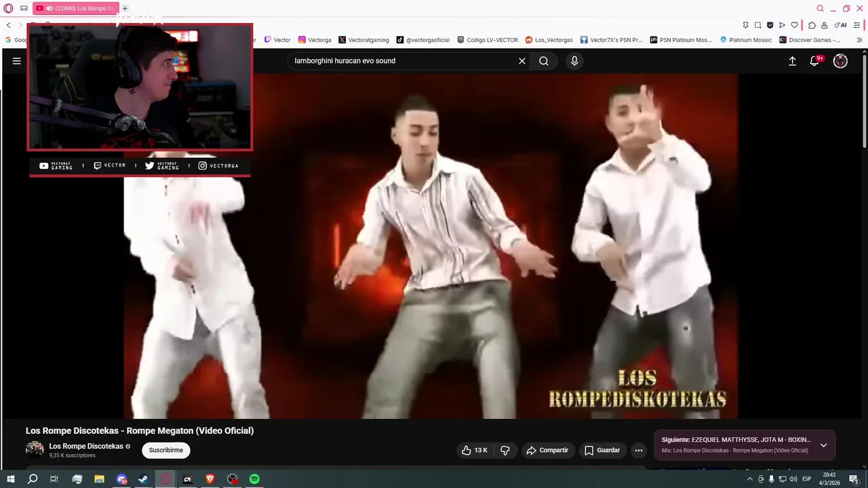The width and height of the screenshot is (868, 488).
Task: Open the extensions cube icon
Action: tap(812, 25)
